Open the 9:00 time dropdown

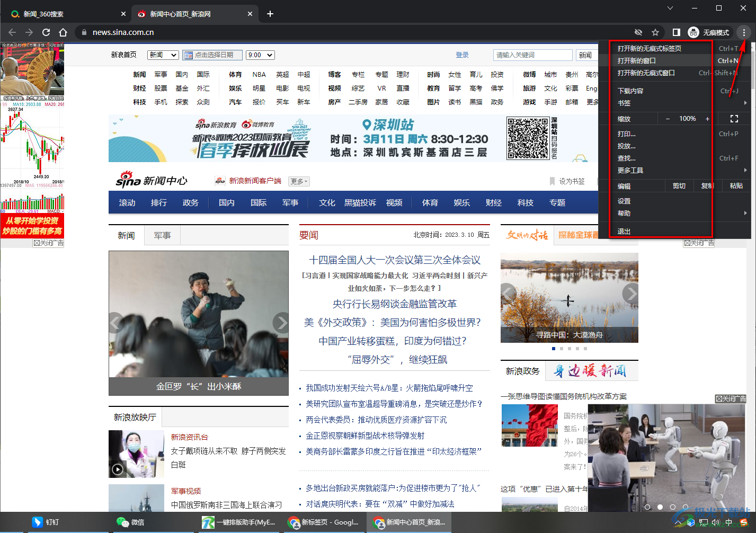tap(261, 55)
